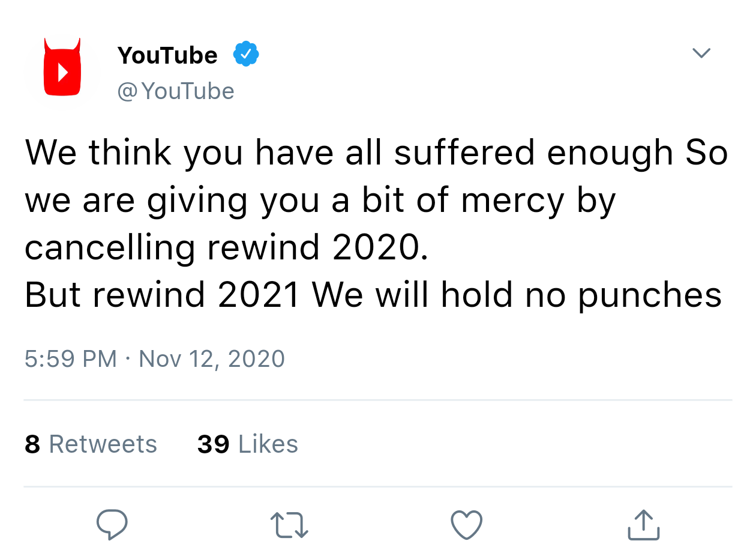The height and width of the screenshot is (553, 756).
Task: Click the bold number 39 like count
Action: pos(213,444)
